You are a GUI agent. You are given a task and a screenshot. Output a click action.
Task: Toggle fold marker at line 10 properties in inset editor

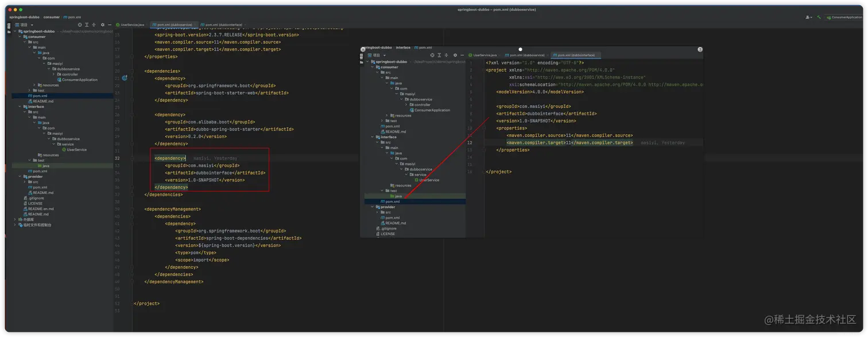(x=484, y=128)
